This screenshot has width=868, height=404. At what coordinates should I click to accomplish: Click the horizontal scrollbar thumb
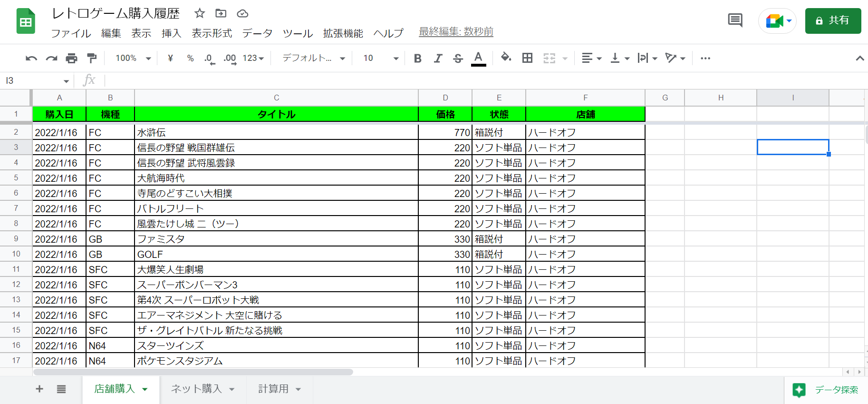pyautogui.click(x=193, y=372)
